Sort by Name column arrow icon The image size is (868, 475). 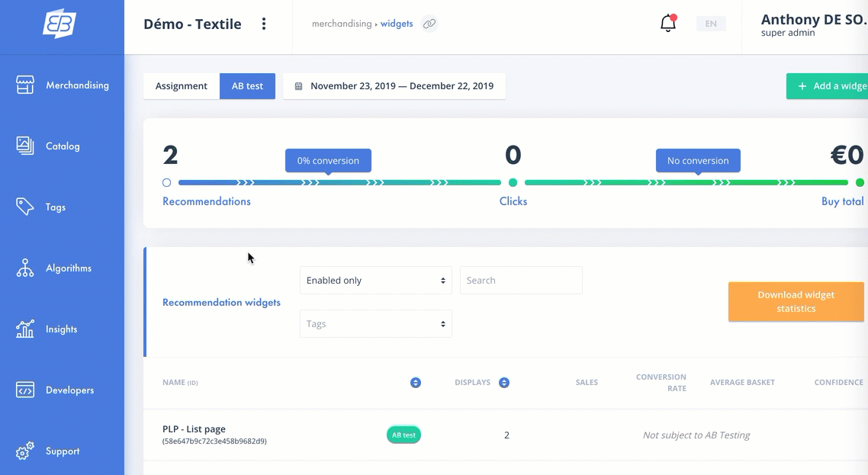[x=415, y=383]
